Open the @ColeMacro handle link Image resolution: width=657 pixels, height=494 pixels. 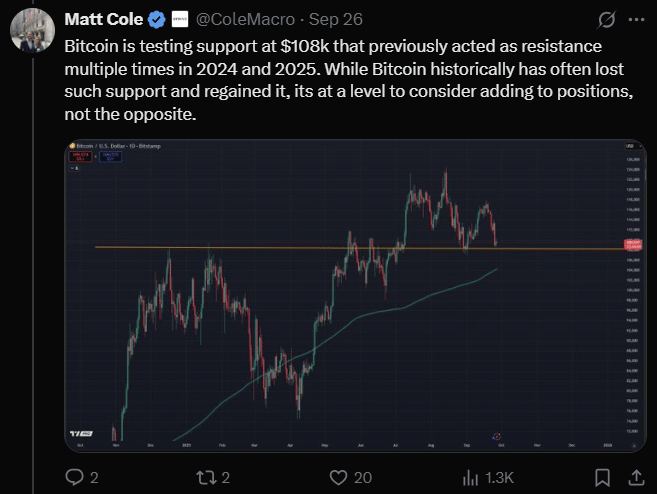[x=245, y=19]
